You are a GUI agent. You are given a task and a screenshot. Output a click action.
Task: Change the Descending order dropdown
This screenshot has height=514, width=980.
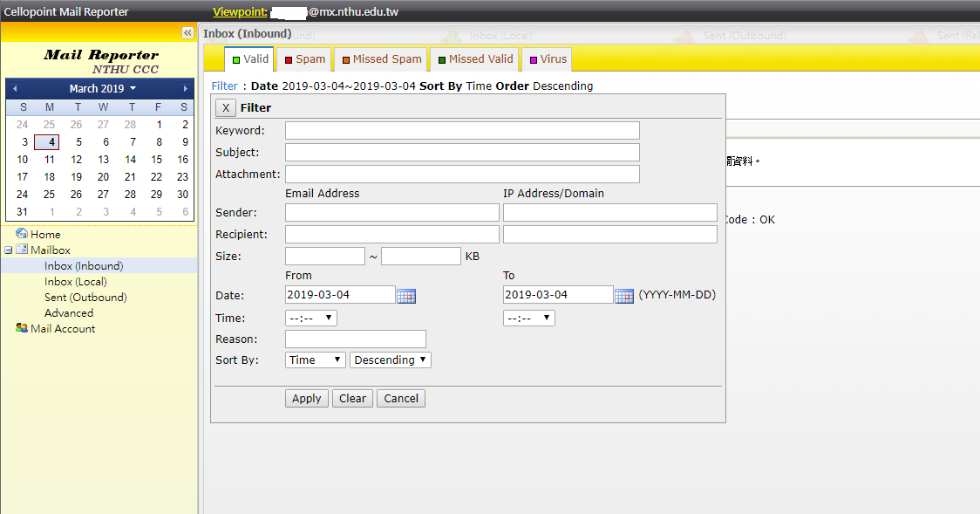(x=390, y=360)
